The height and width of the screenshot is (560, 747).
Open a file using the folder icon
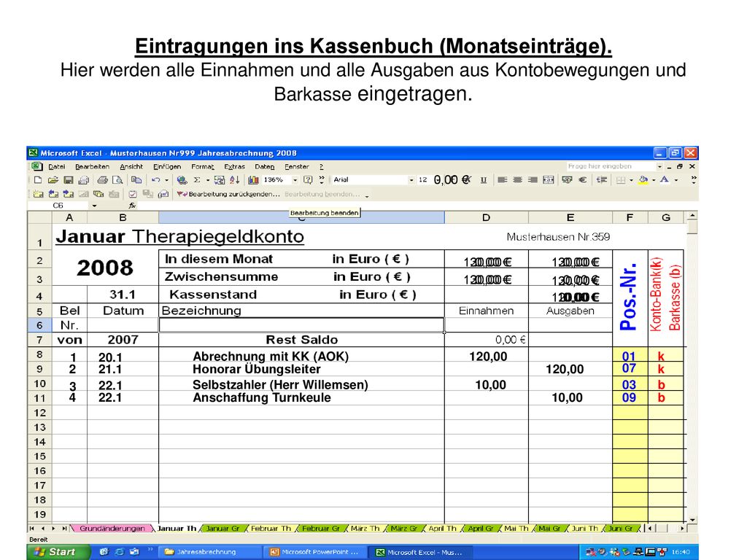point(53,180)
